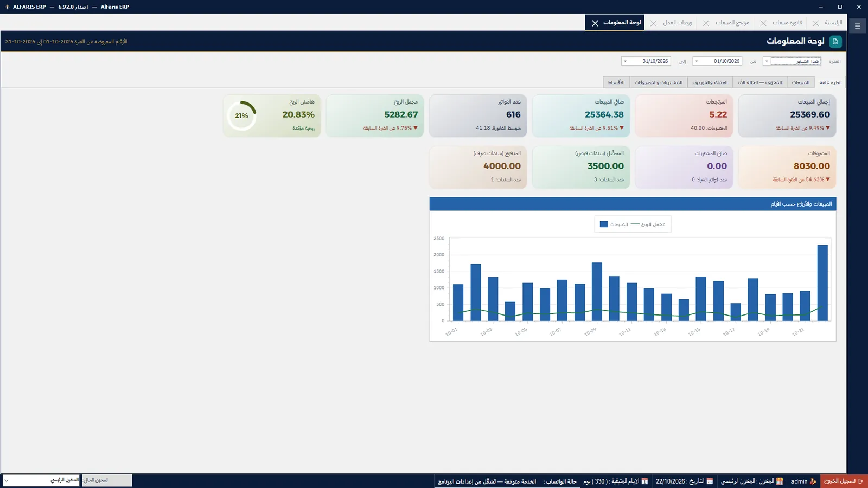
Task: Click the red arrow on مجمل الربح card
Action: 416,128
